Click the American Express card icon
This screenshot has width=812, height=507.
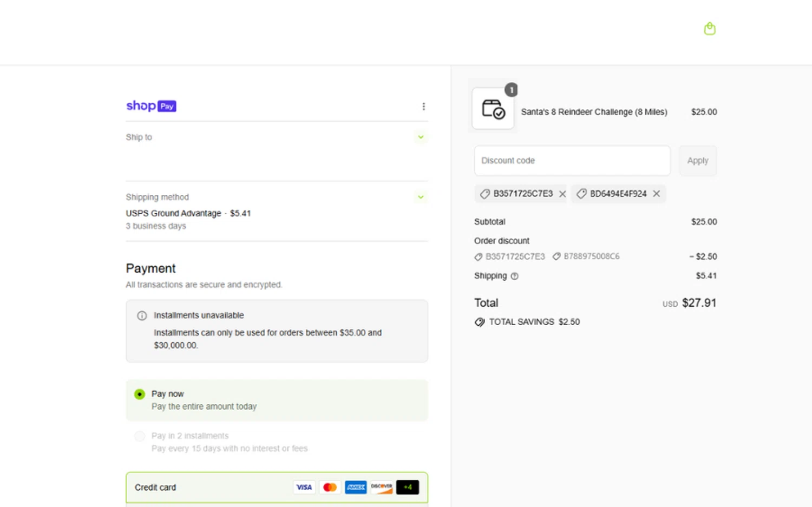356,488
